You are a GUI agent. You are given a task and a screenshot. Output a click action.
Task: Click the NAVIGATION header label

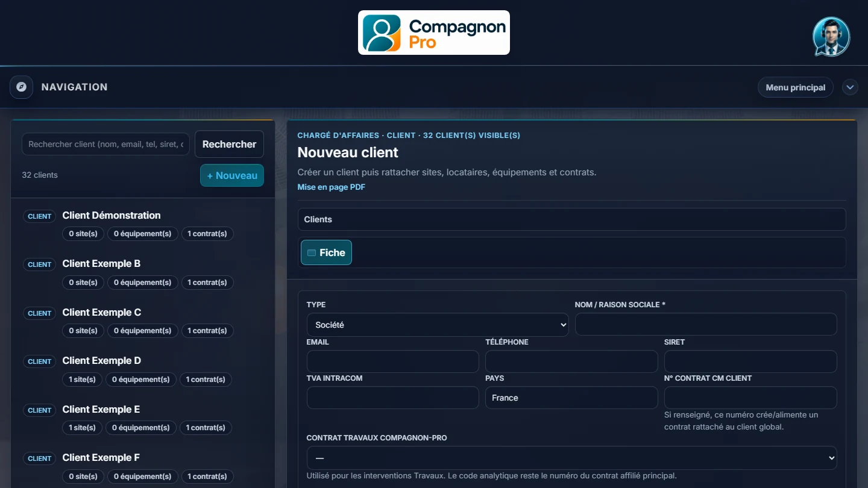(x=75, y=87)
